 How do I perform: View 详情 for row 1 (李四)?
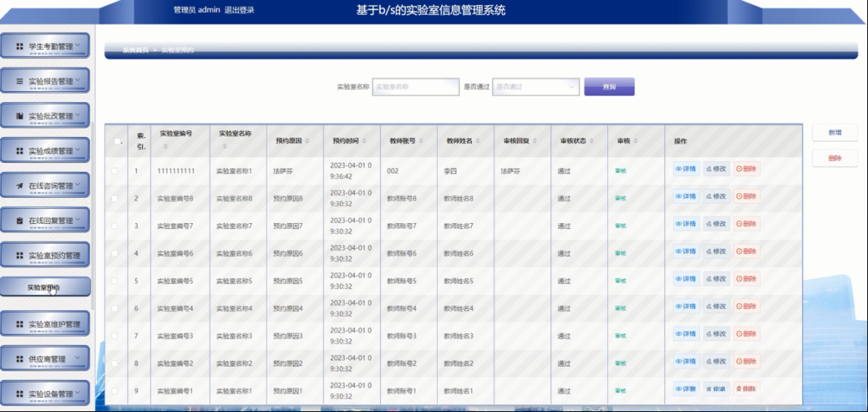pos(686,169)
